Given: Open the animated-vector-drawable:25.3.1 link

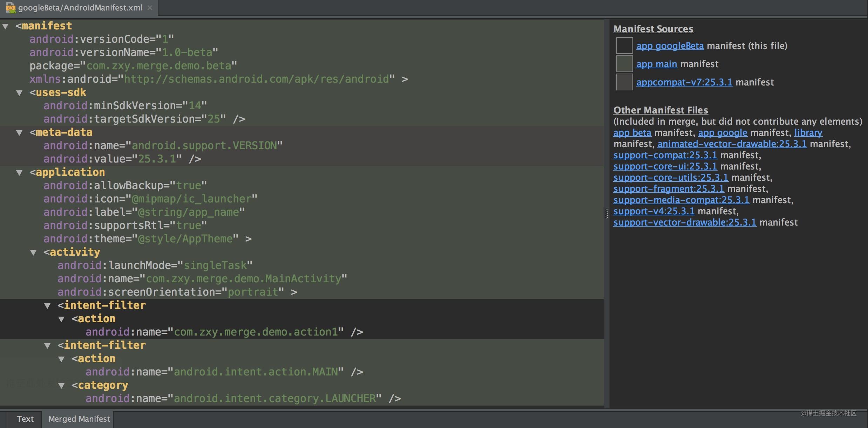Looking at the screenshot, I should point(732,144).
